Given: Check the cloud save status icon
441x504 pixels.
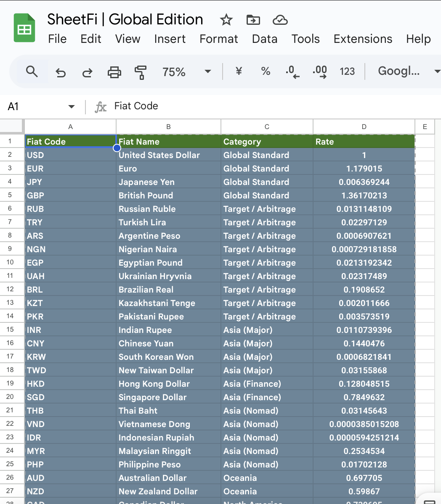Looking at the screenshot, I should [280, 20].
